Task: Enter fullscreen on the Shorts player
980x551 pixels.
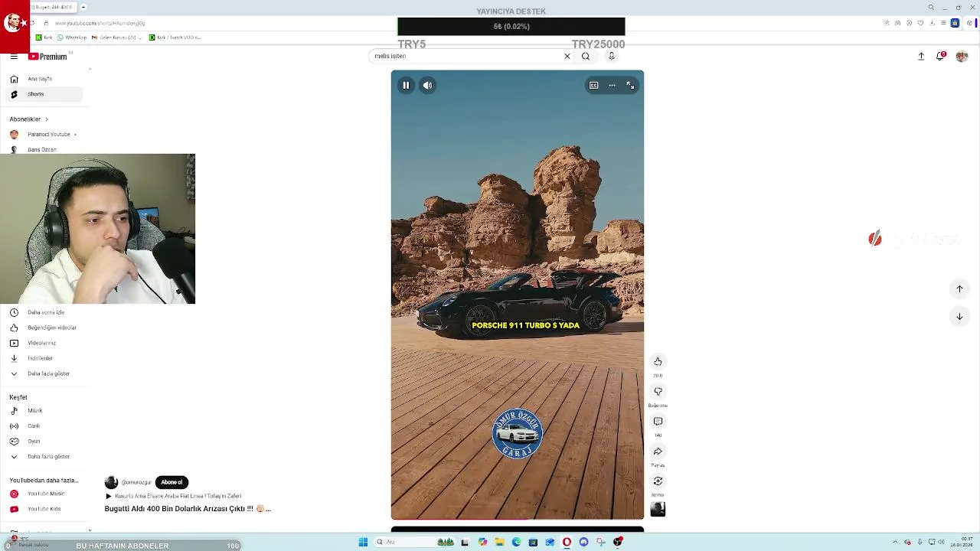Action: (x=630, y=86)
